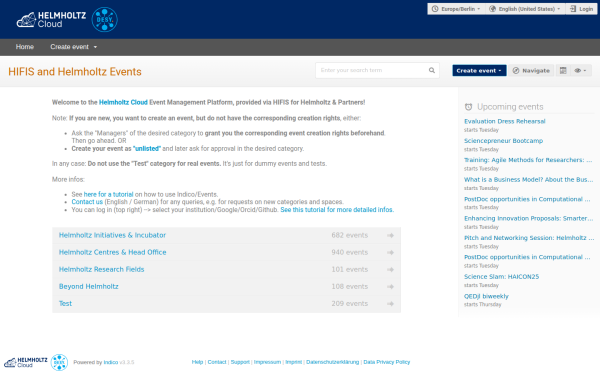Open the Europe/Berlin timezone dropdown
Screen dimensions: 600x375
pyautogui.click(x=456, y=9)
